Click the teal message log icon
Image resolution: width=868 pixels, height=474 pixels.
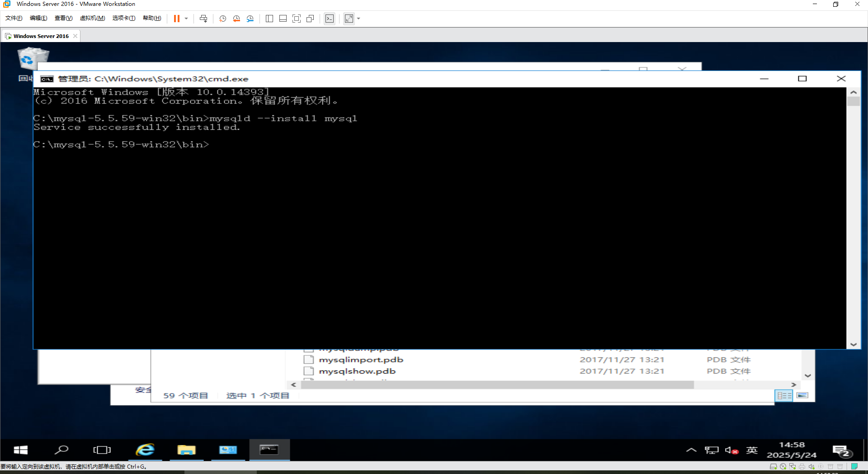[854, 466]
